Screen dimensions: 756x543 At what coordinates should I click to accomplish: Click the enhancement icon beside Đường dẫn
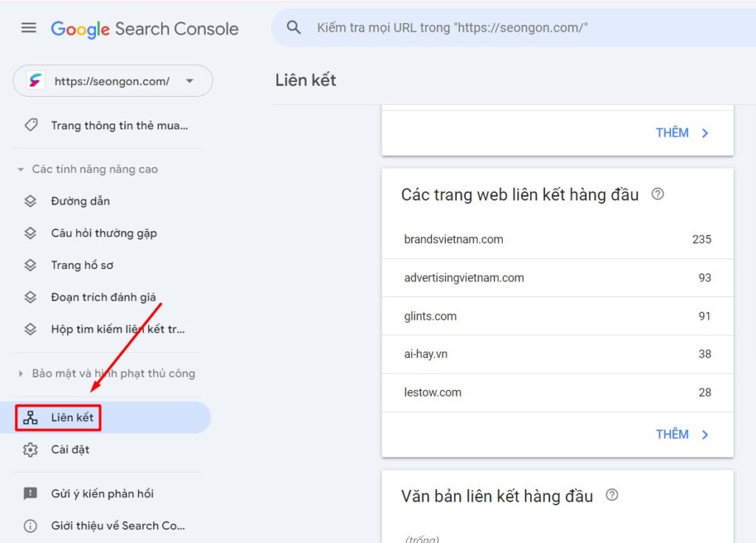tap(32, 201)
